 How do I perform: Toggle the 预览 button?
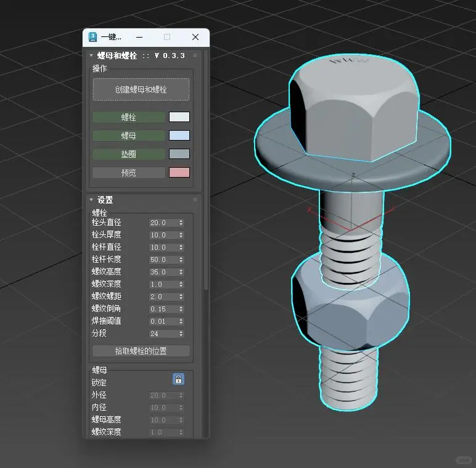point(129,173)
